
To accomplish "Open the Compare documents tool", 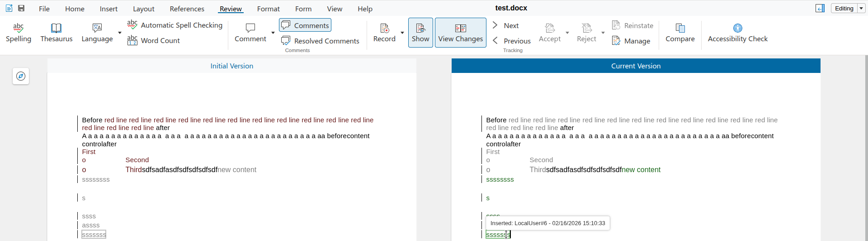I will tap(680, 33).
